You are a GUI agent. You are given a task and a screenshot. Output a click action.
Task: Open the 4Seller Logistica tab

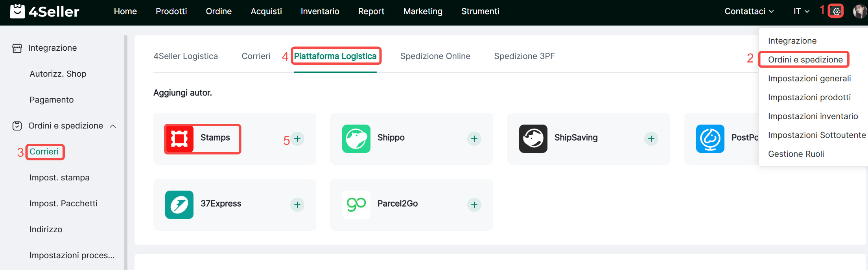pyautogui.click(x=186, y=56)
